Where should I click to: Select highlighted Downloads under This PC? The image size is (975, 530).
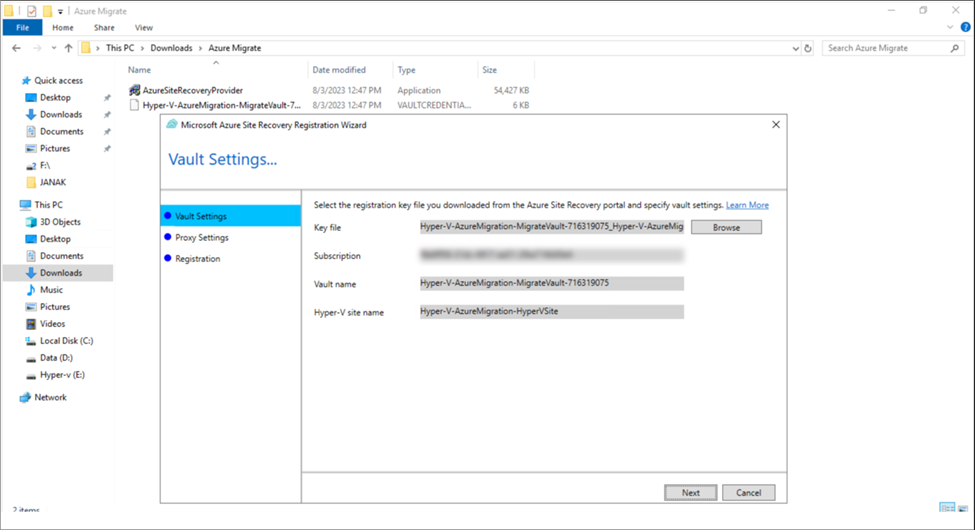58,272
